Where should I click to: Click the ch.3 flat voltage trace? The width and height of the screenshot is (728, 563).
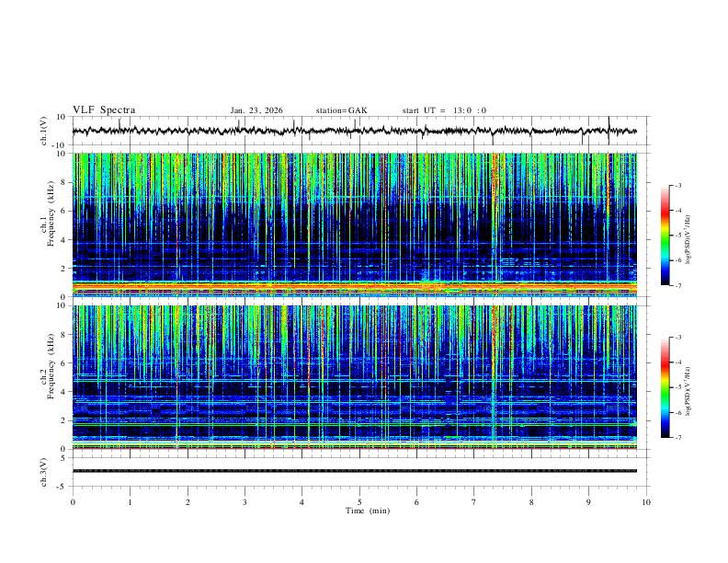[x=354, y=471]
